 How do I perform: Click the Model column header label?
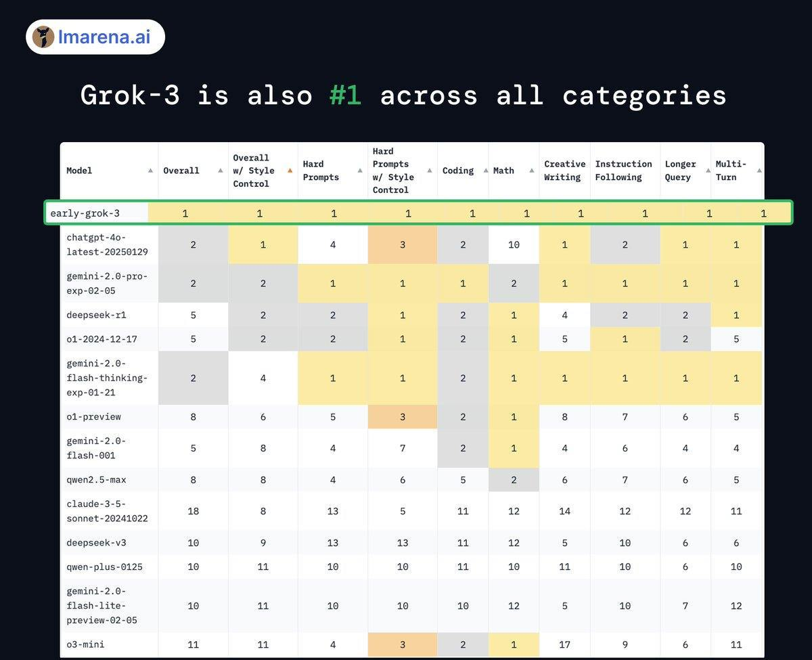tap(79, 171)
